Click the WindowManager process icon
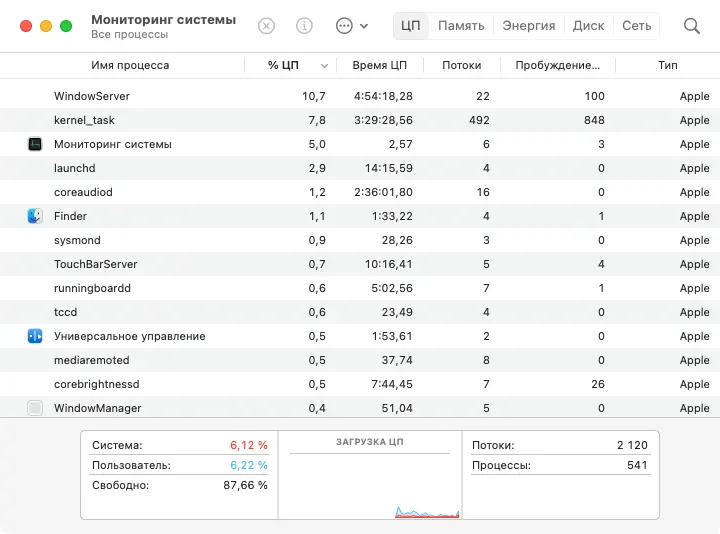Viewport: 720px width, 534px height. [x=35, y=408]
